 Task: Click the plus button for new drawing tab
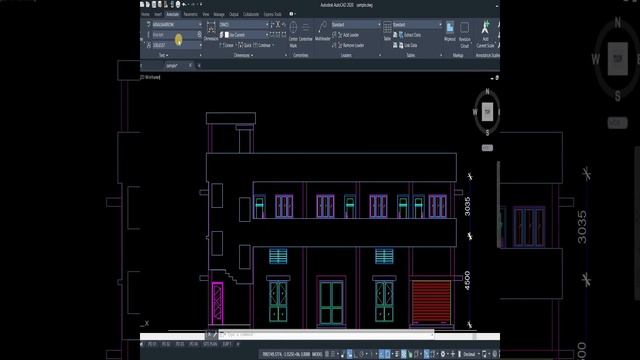[199, 65]
